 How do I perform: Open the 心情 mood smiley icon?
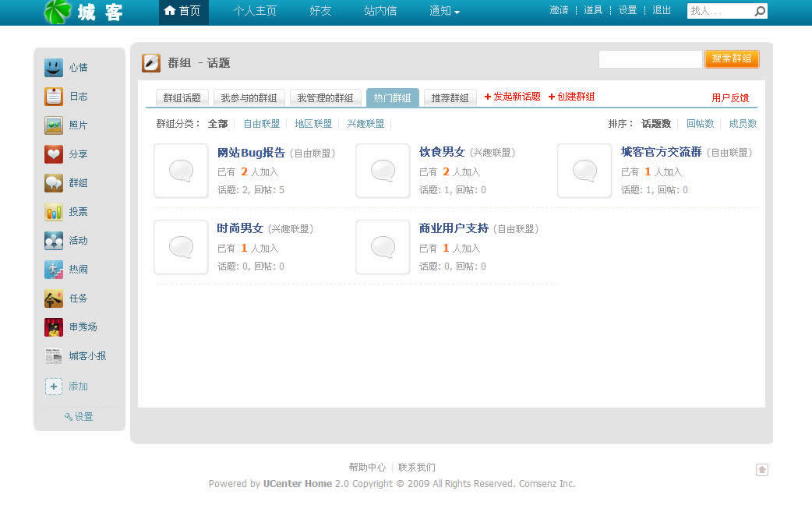[x=53, y=67]
